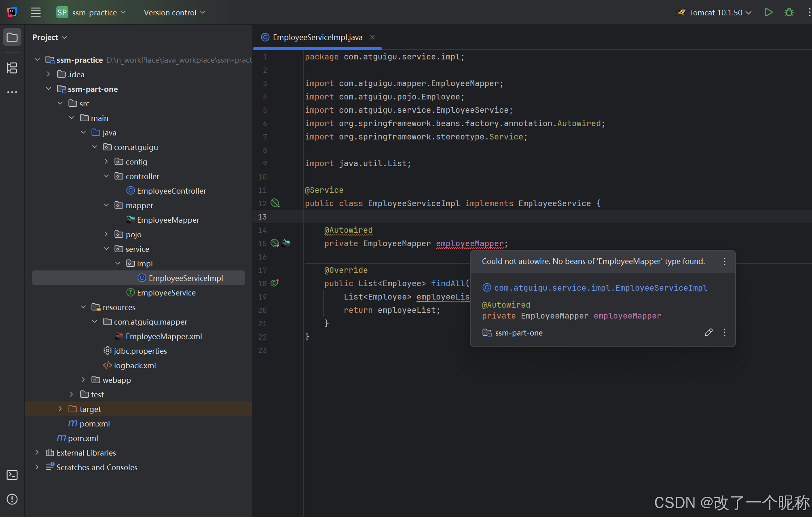812x517 pixels.
Task: Run the Tomcat configuration
Action: click(768, 13)
